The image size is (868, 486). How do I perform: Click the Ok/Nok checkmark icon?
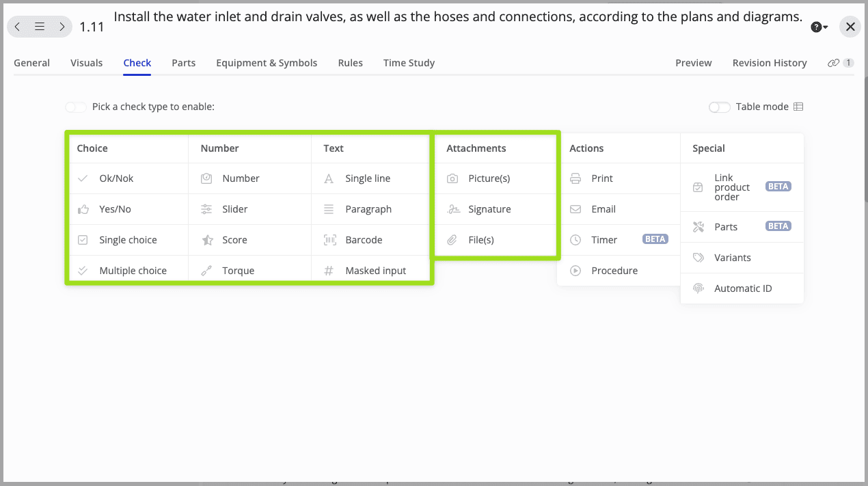pos(83,178)
